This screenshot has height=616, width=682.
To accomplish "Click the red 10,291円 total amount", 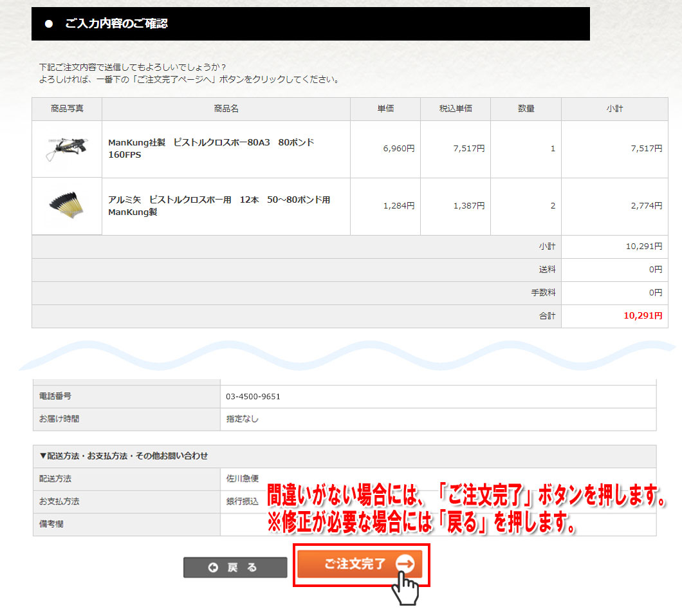I will [643, 316].
